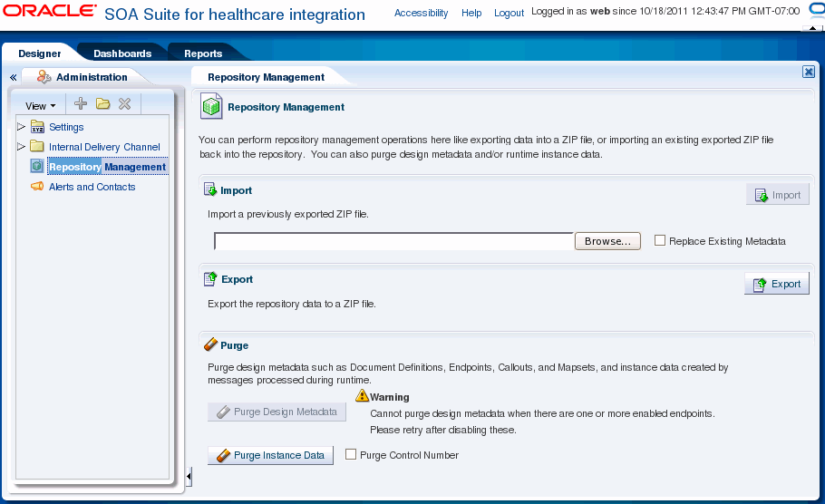Expand the Internal Delivery Channel node
This screenshot has height=504, width=825.
[21, 147]
